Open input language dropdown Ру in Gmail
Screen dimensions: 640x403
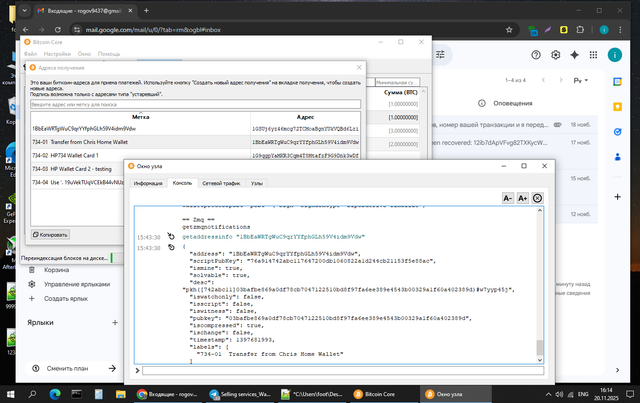(580, 80)
